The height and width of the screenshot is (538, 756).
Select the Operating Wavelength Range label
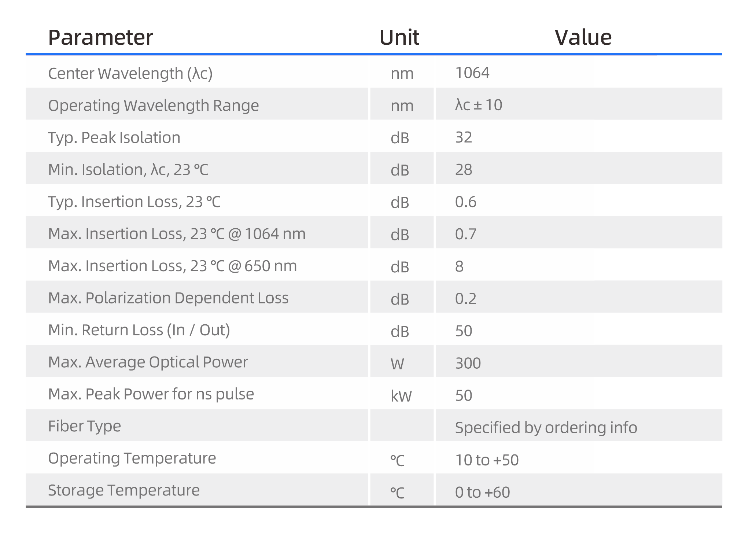(x=153, y=106)
